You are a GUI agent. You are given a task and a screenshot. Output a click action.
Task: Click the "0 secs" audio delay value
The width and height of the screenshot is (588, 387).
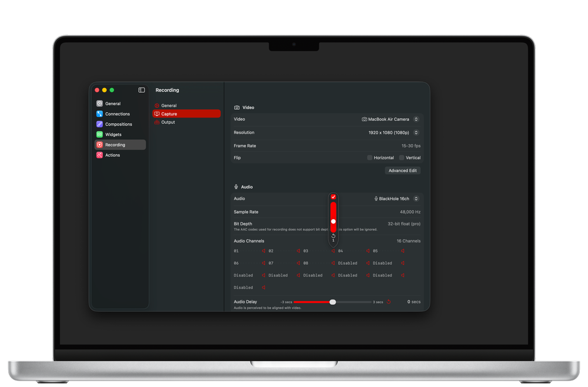point(414,302)
